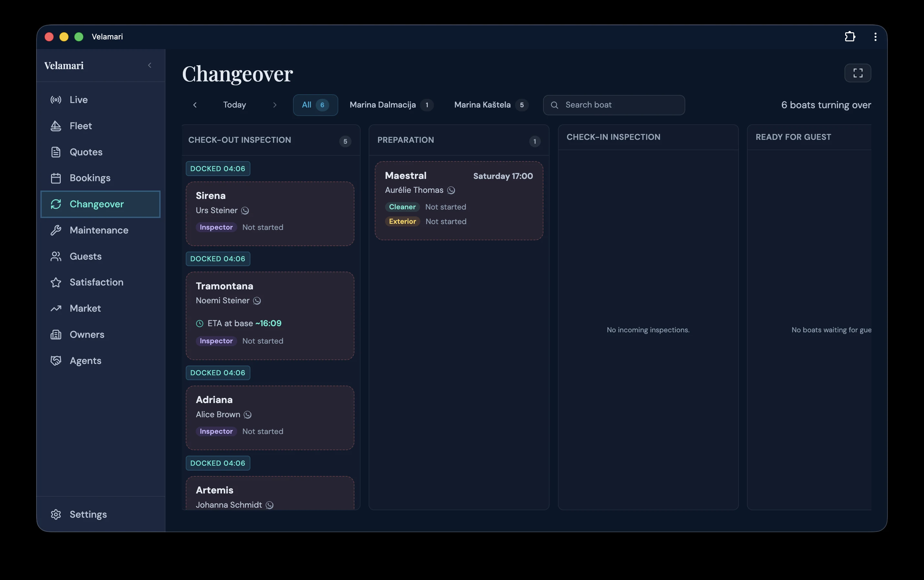Click the Agents handshake icon

pyautogui.click(x=56, y=361)
